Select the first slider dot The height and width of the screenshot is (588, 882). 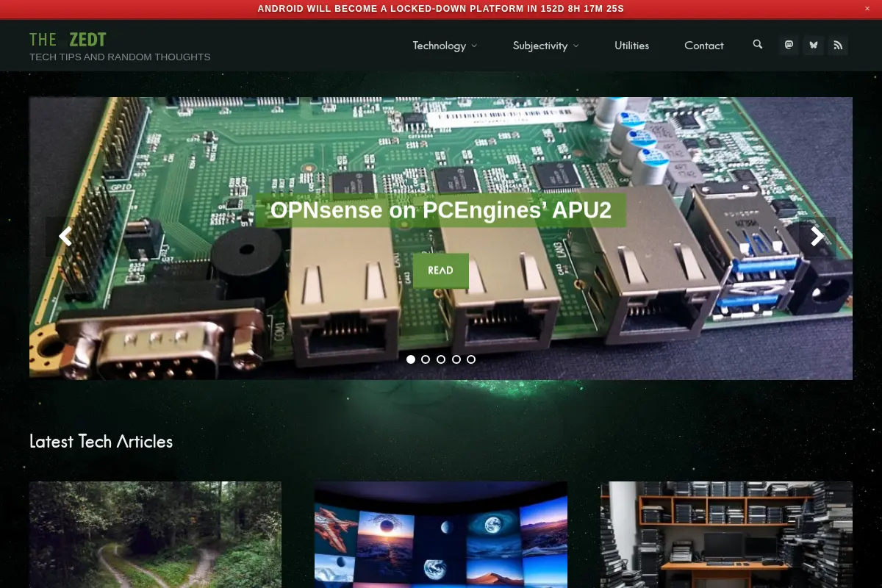click(x=411, y=359)
